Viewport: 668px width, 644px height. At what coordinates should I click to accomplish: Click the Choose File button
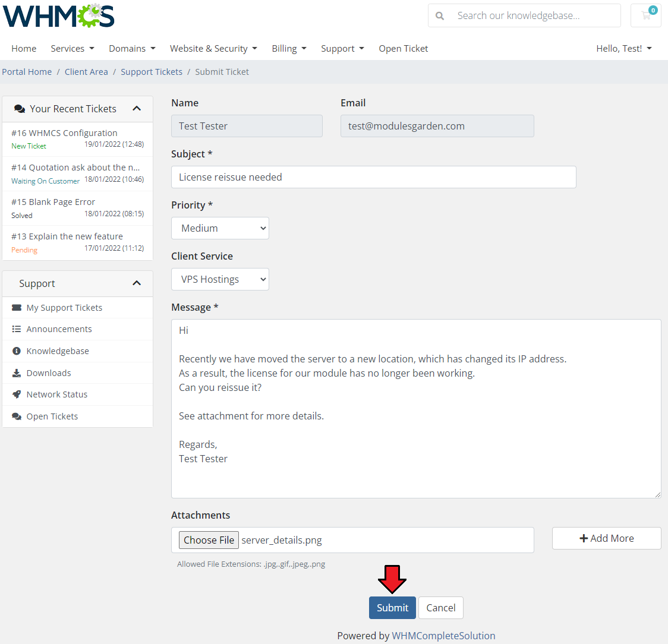[x=209, y=540]
